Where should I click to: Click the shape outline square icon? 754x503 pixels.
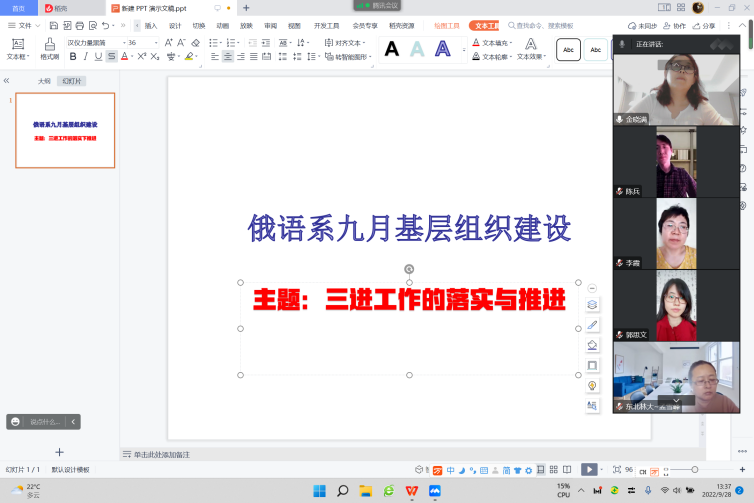pos(592,365)
